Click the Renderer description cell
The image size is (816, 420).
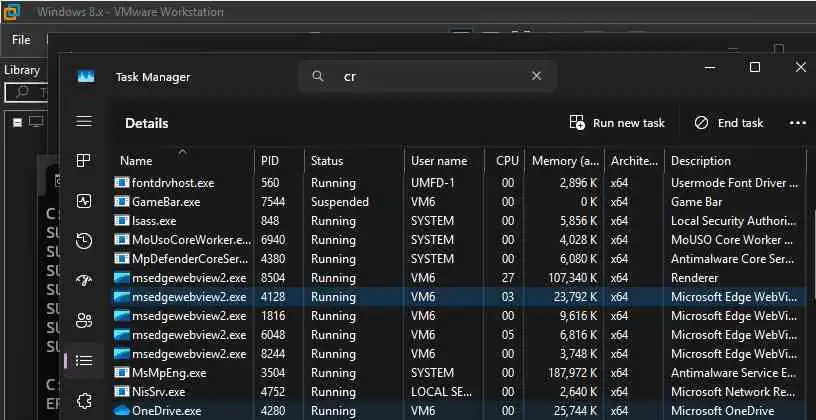click(x=694, y=278)
